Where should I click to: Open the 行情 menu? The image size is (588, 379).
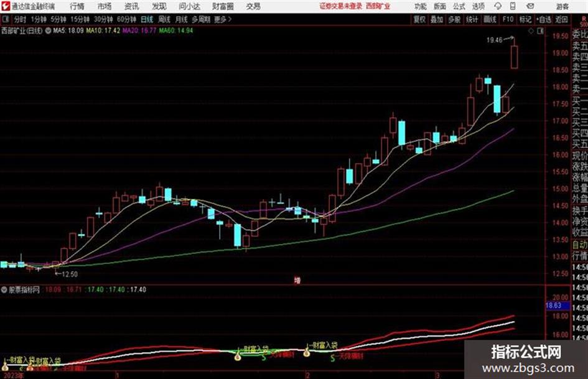click(x=77, y=6)
